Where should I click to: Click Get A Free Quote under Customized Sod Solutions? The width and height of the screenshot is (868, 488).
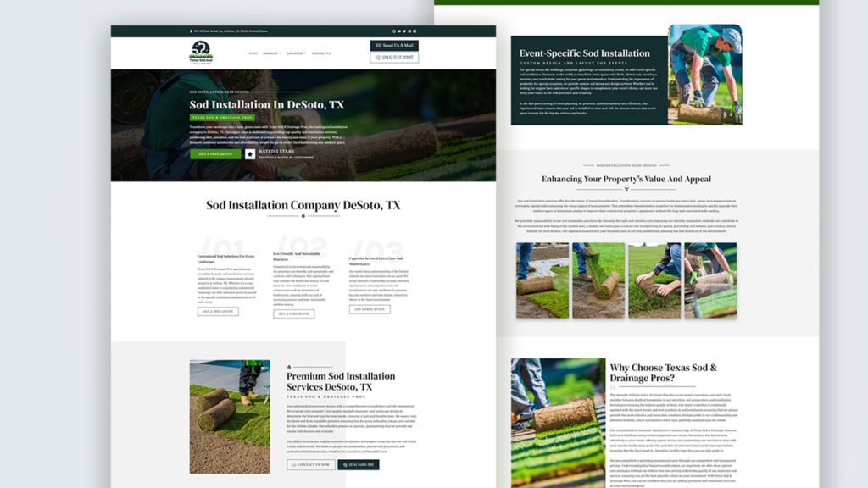point(218,312)
